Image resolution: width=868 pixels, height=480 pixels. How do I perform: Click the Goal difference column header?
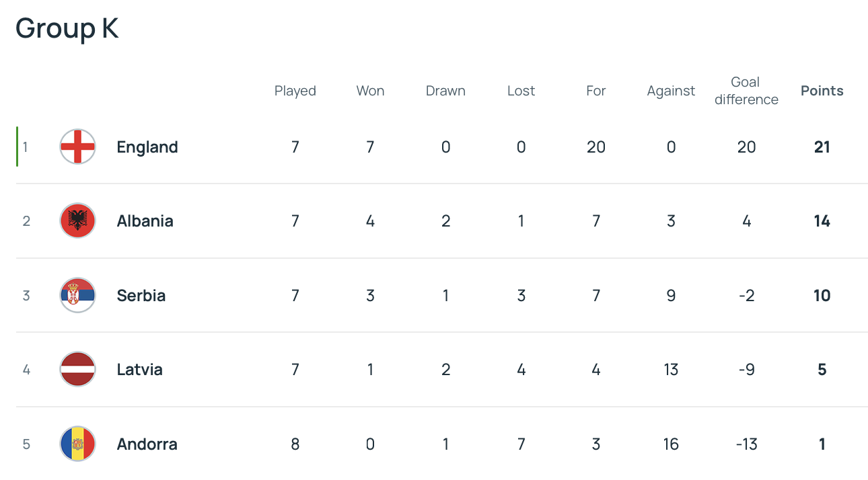(746, 91)
